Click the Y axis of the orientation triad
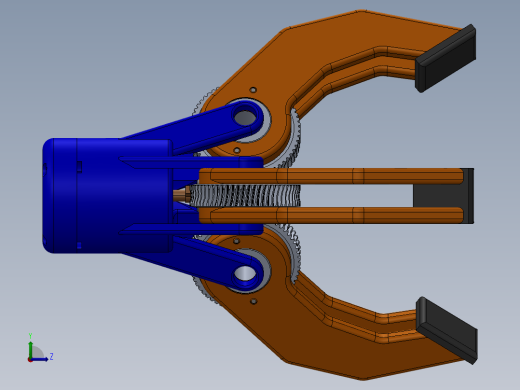The width and height of the screenshot is (520, 390). 30,349
